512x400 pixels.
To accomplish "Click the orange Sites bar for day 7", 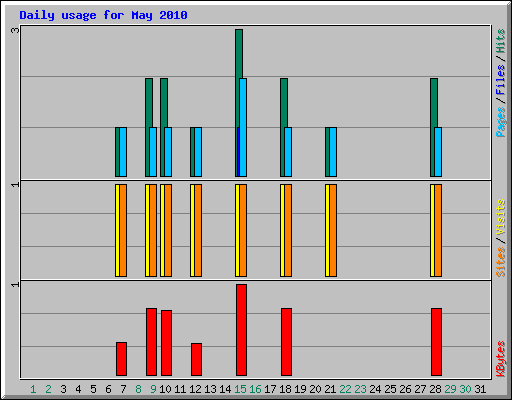I will click(123, 230).
